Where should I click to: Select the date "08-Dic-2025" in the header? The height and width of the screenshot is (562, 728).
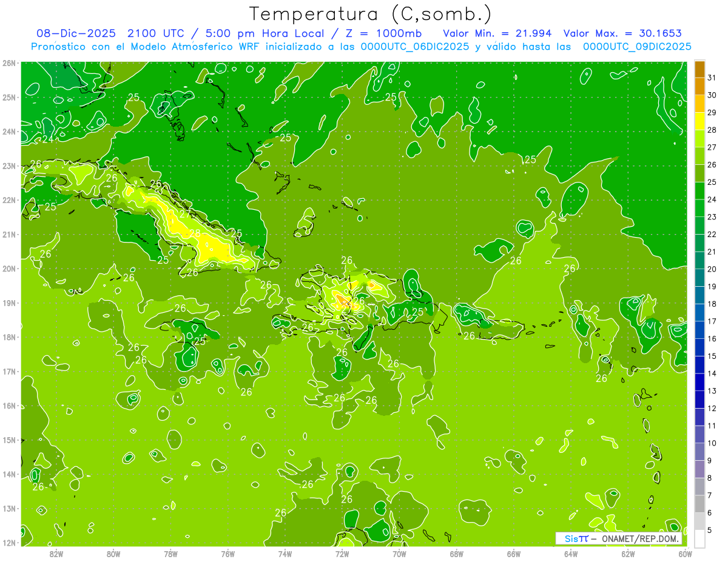coord(76,33)
